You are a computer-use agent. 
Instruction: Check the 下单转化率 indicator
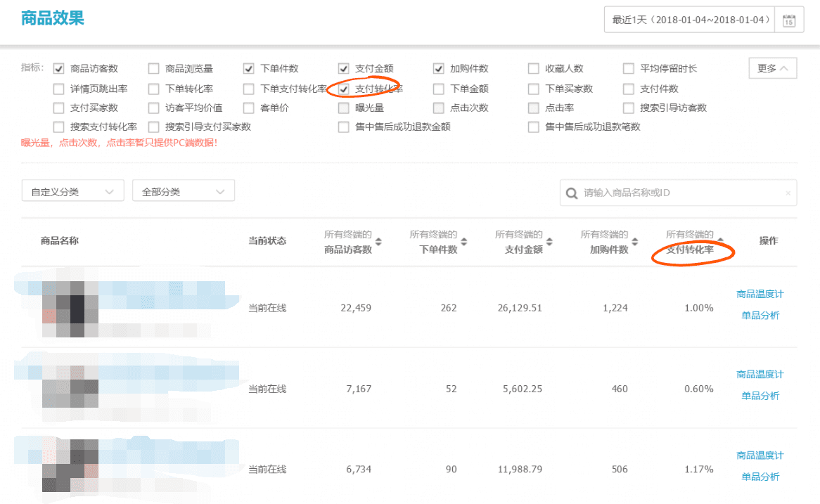154,89
